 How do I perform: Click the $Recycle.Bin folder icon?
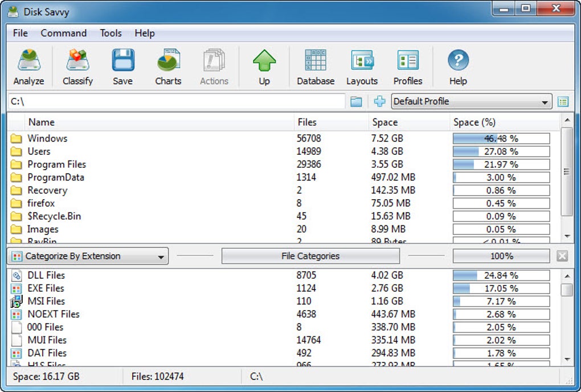(x=16, y=217)
